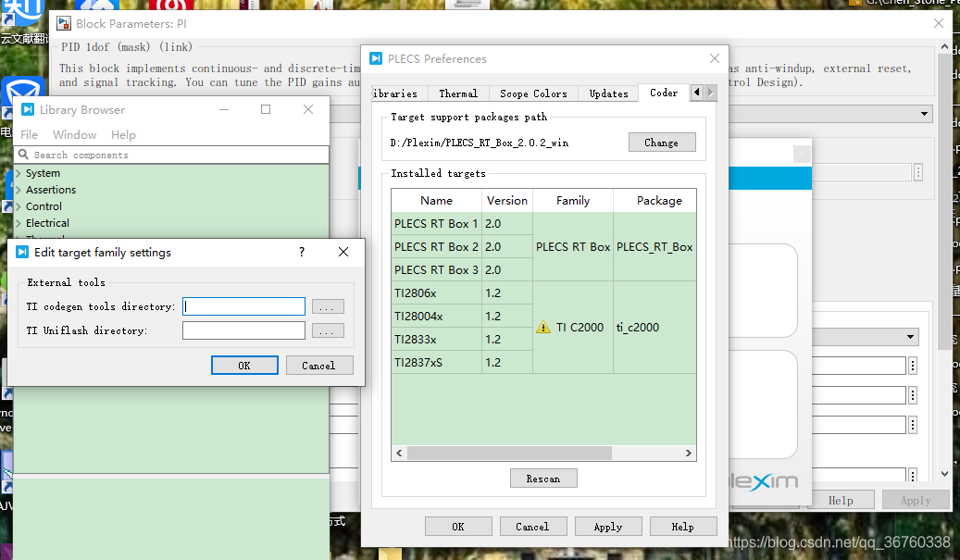This screenshot has height=560, width=960.
Task: Click the TI C2000 warning triangle icon
Action: click(x=543, y=328)
